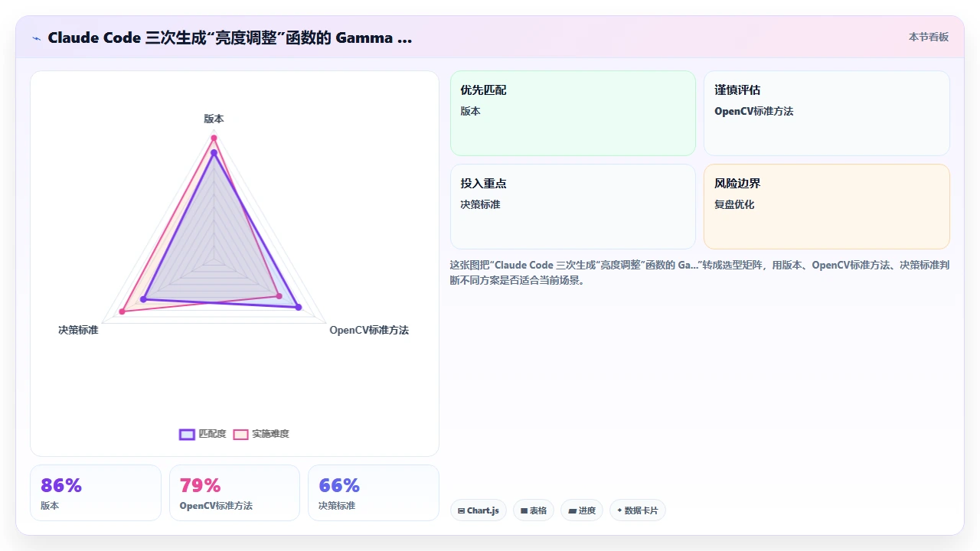Click 版本 text in 优先匹配 card
Image resolution: width=980 pixels, height=551 pixels.
(x=470, y=111)
